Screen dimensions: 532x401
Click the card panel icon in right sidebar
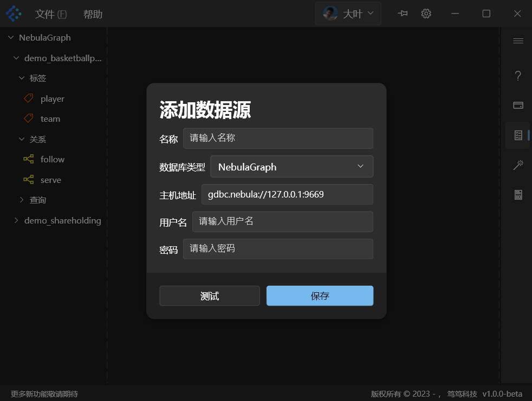518,105
